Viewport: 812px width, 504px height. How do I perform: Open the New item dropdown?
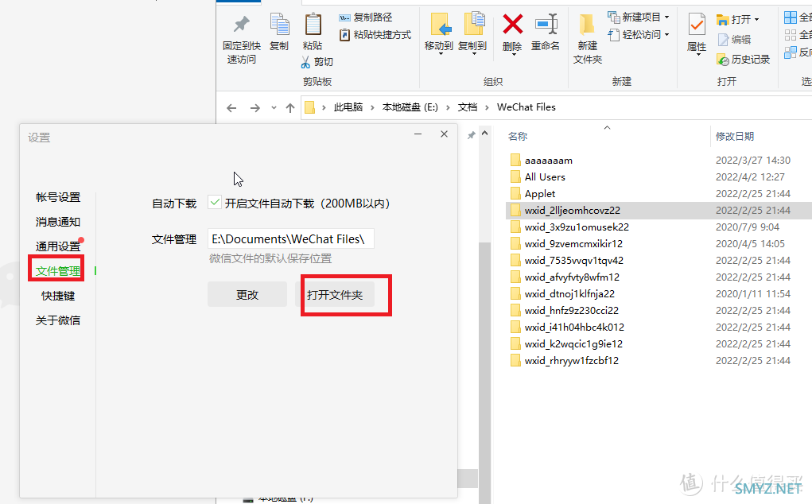click(639, 17)
